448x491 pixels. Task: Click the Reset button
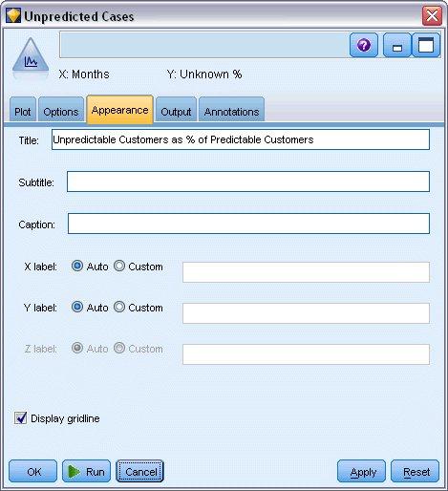click(x=415, y=471)
